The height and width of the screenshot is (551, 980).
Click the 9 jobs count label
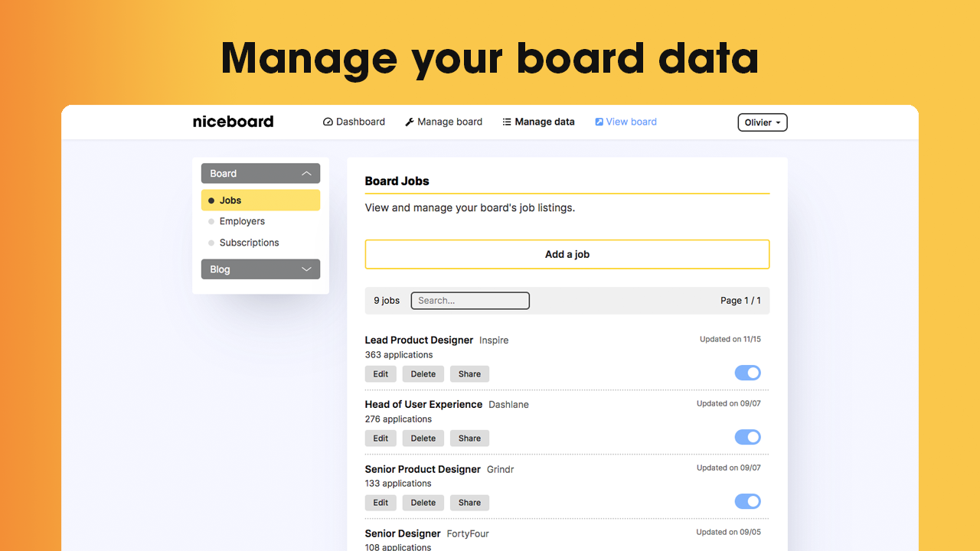click(x=387, y=301)
